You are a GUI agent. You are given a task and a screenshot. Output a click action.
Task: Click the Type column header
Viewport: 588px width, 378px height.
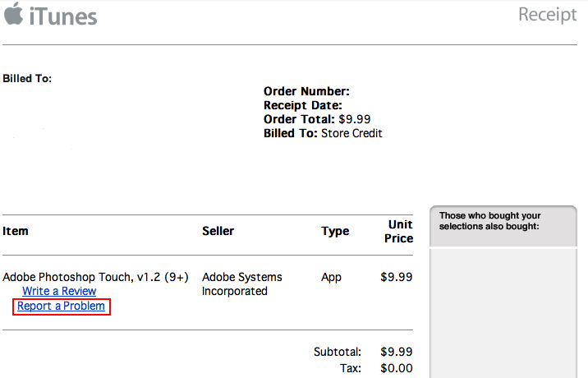[x=335, y=231]
